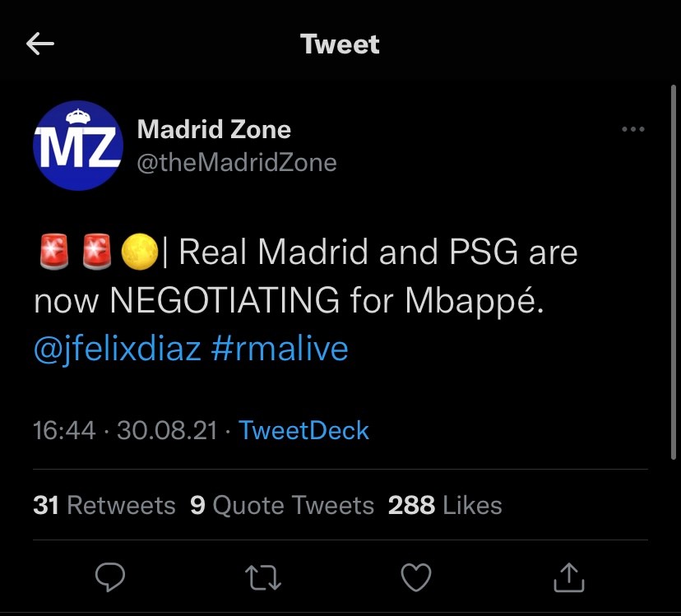View the 31 Retweets list
Viewport: 681px width, 616px height.
pyautogui.click(x=104, y=505)
